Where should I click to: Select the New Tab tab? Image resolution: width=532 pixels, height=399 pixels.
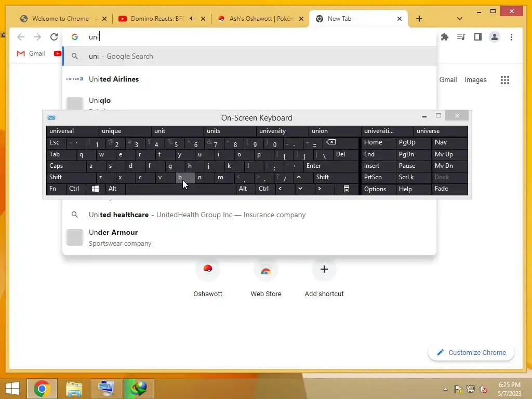[359, 19]
